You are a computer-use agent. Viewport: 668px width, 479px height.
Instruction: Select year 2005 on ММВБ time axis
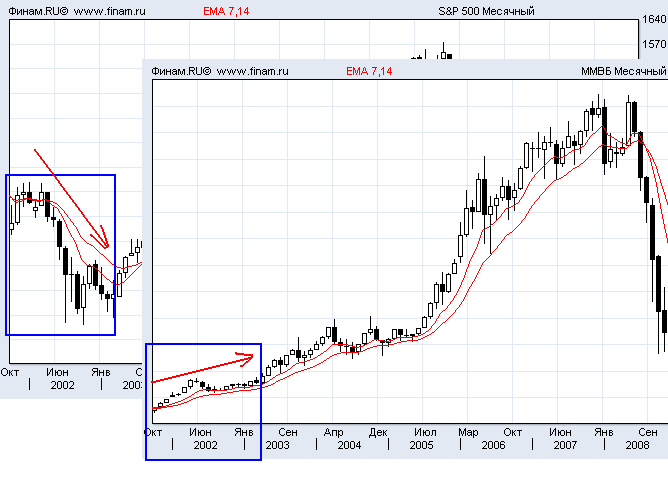click(x=421, y=445)
